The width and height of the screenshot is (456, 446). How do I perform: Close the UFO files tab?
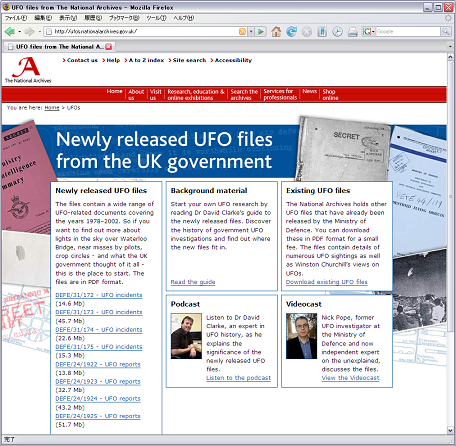(109, 47)
